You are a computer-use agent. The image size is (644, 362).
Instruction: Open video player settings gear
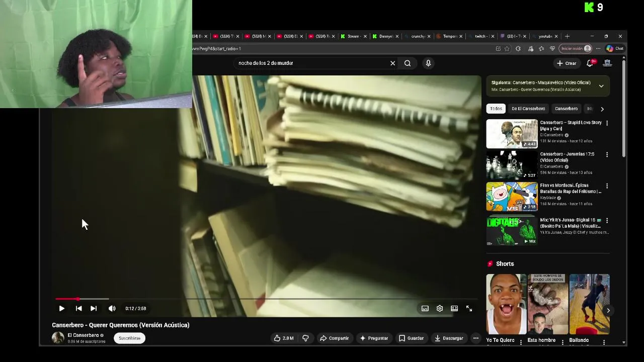pyautogui.click(x=440, y=309)
